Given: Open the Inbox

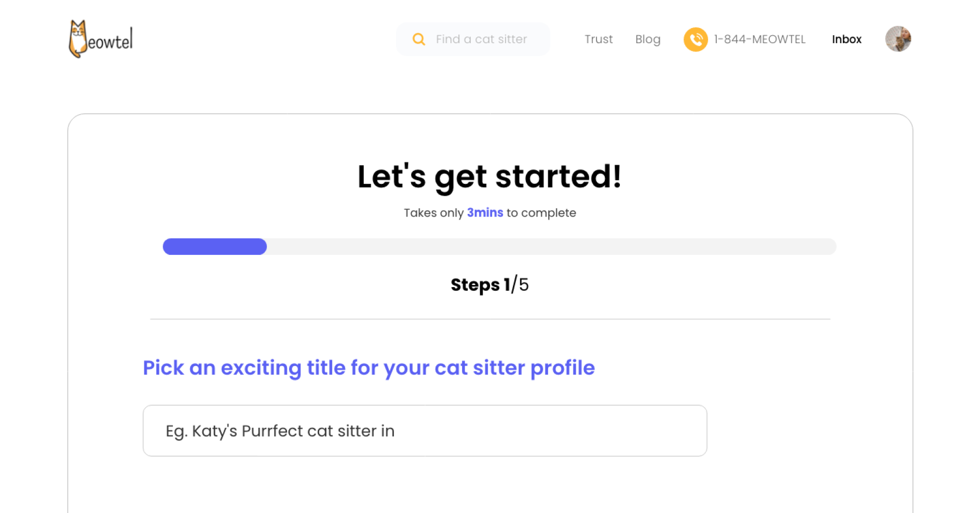Looking at the screenshot, I should (847, 39).
